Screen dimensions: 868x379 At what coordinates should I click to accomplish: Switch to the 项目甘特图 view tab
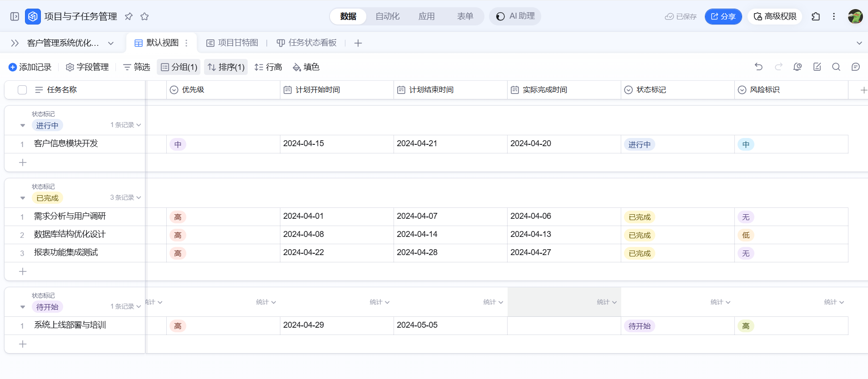[232, 43]
